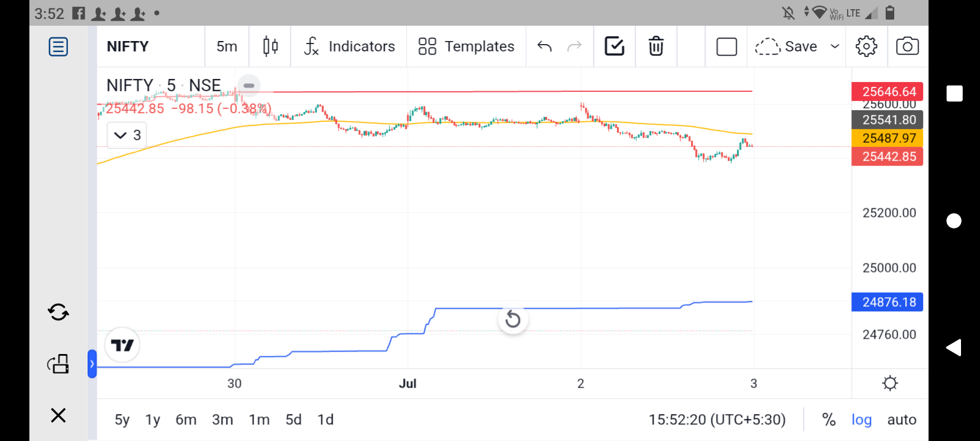Screen dimensions: 980x441
Task: Open candlestick chart style selector
Action: pos(270,47)
